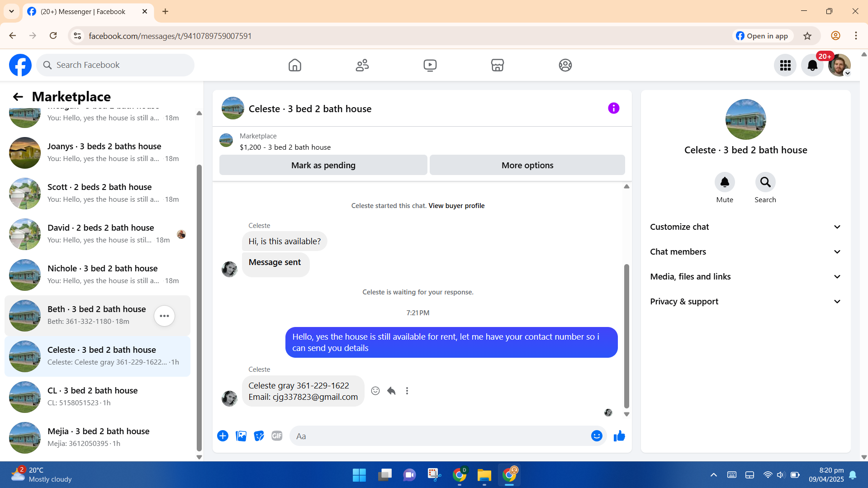
Task: Open more options for Celeste's message
Action: (407, 391)
